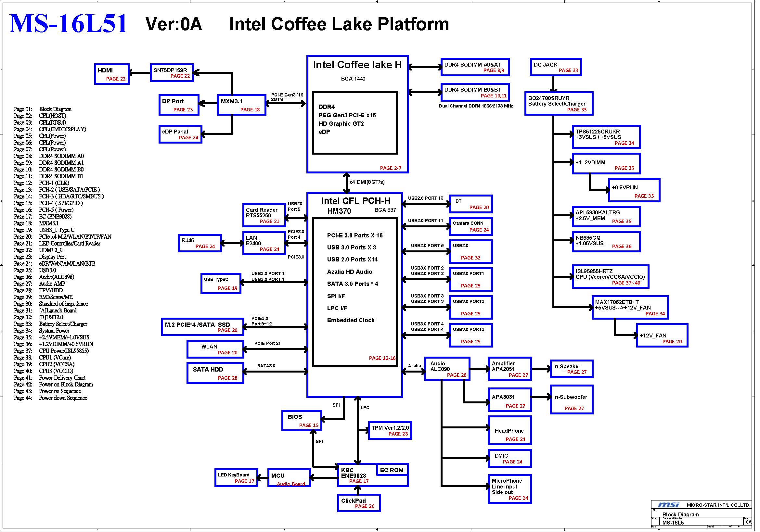This screenshot has width=760, height=532.
Task: Click the NB685GQ block
Action: click(606, 242)
